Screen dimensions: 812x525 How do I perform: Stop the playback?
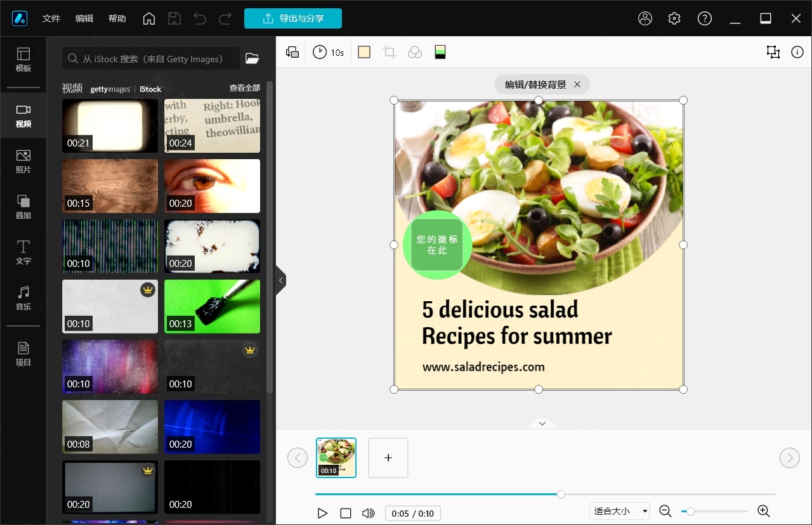[346, 513]
